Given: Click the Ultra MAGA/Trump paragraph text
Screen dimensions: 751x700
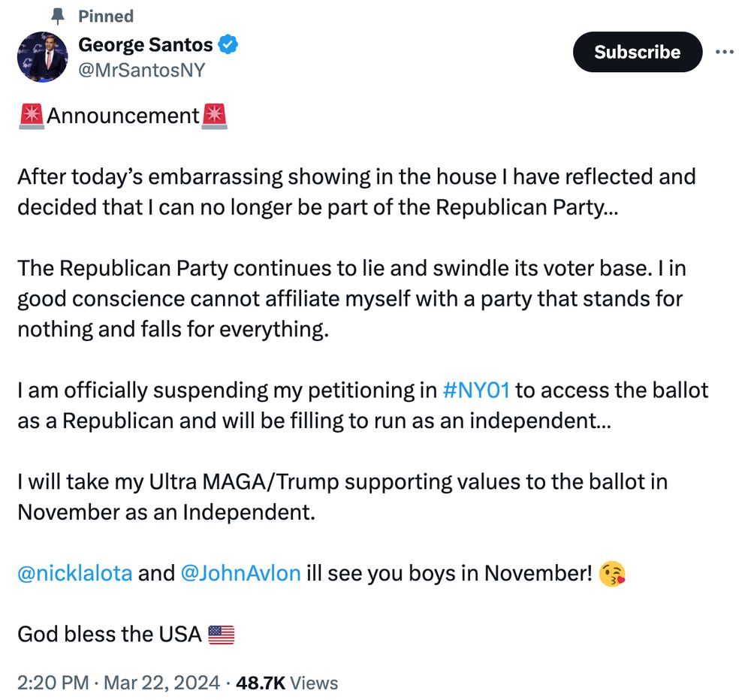Looking at the screenshot, I should tap(342, 497).
